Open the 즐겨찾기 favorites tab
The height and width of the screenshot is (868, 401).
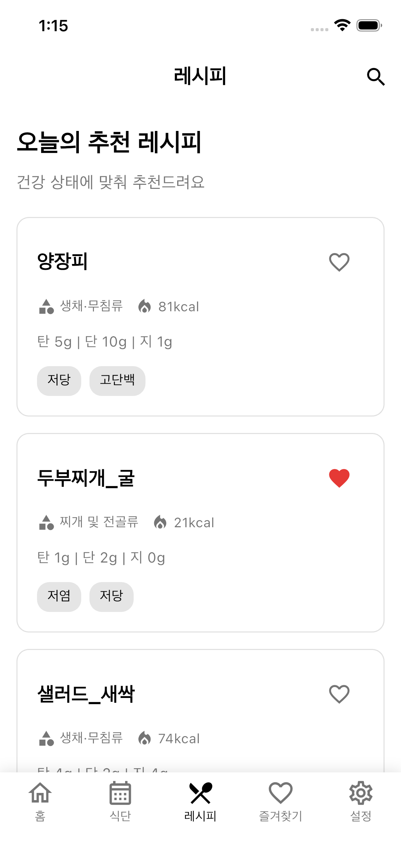point(281,801)
